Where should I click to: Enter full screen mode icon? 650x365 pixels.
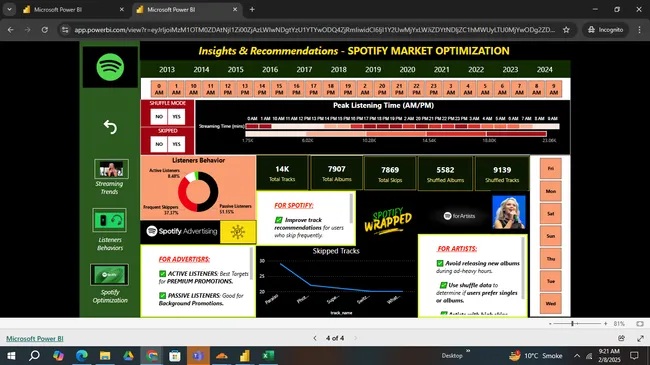(x=640, y=338)
